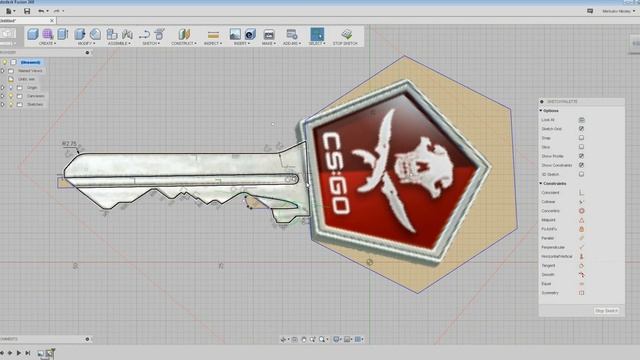Open the Make menu label
The image size is (640, 360).
tap(269, 43)
